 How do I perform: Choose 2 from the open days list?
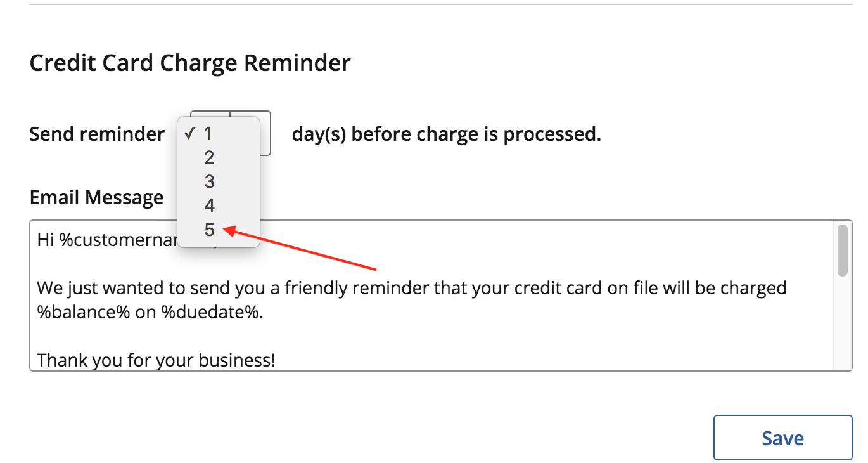pos(210,157)
